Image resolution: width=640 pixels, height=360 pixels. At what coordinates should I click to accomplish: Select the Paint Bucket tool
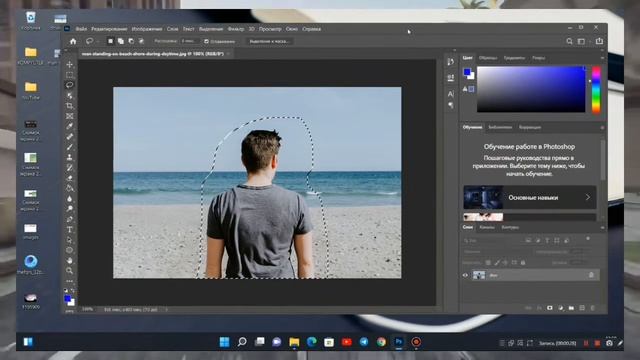point(70,188)
